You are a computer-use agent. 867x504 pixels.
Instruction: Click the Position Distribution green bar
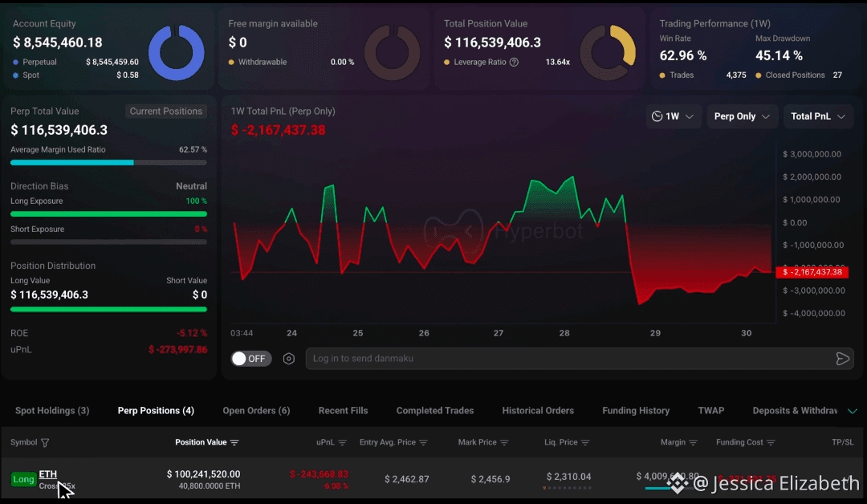(108, 310)
